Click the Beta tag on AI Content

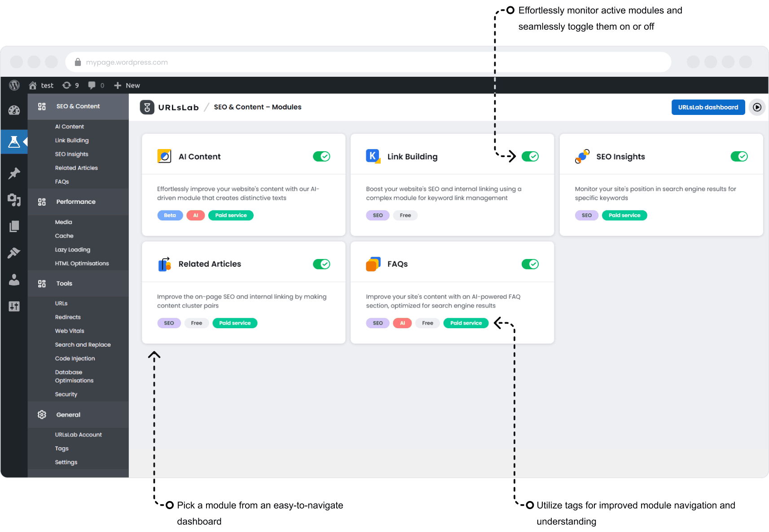pos(170,215)
